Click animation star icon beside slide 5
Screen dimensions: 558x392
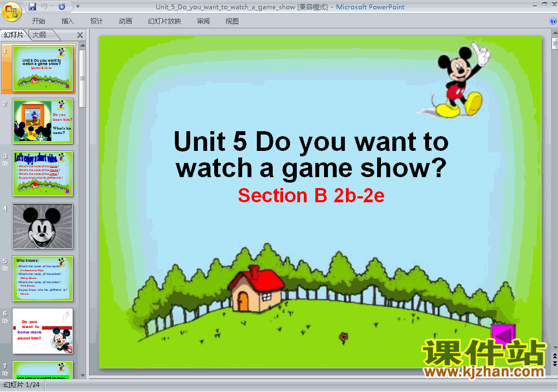pyautogui.click(x=5, y=268)
